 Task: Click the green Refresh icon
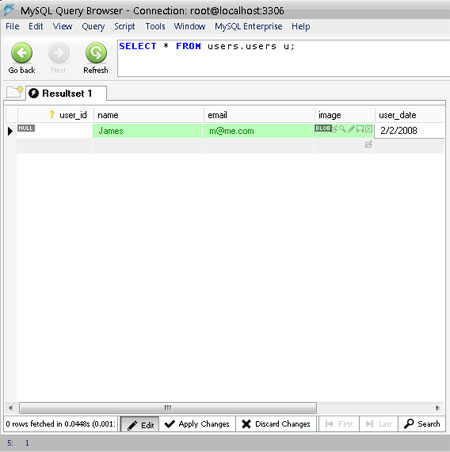[x=96, y=53]
